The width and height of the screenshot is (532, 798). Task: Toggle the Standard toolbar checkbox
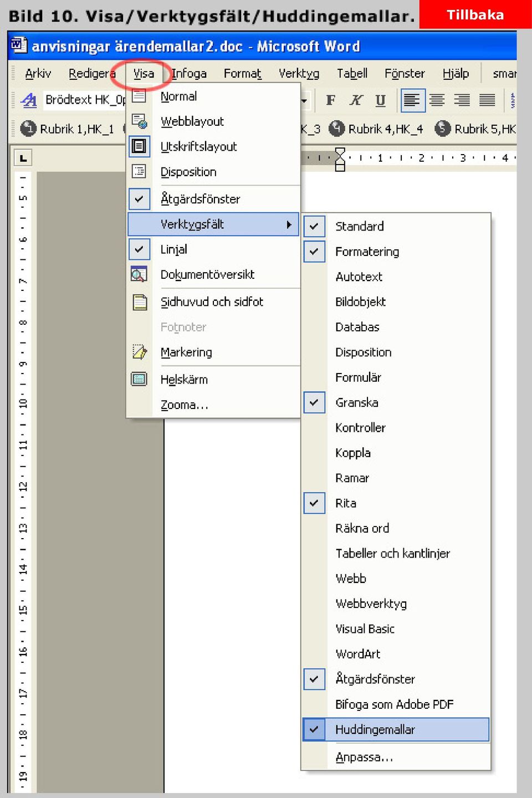314,226
